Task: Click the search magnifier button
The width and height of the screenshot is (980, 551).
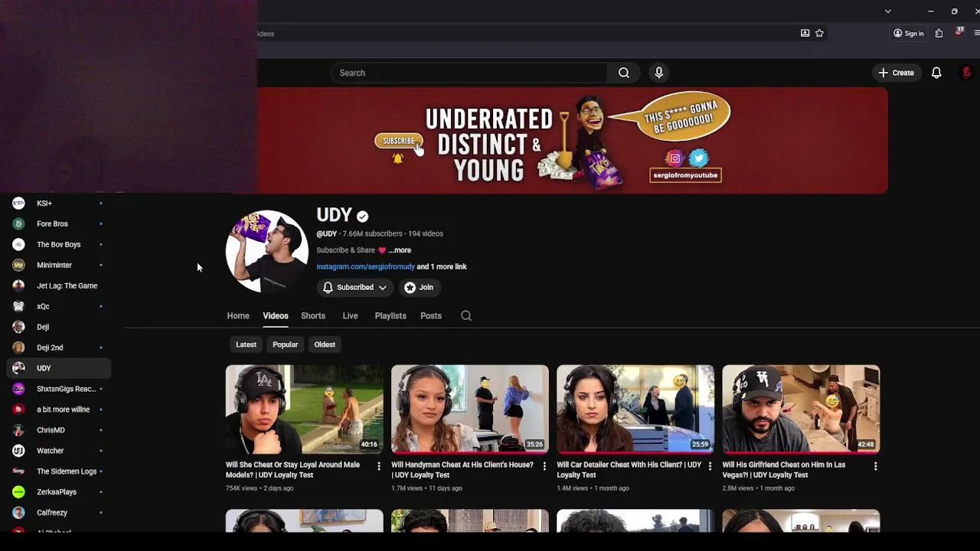Action: pos(624,73)
